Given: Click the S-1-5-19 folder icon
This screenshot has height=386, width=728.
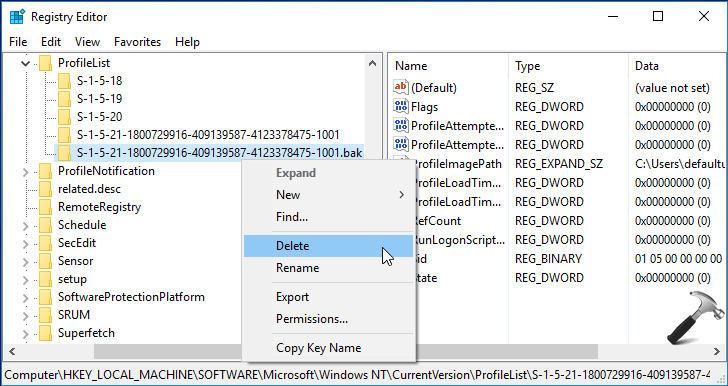Looking at the screenshot, I should coord(65,99).
